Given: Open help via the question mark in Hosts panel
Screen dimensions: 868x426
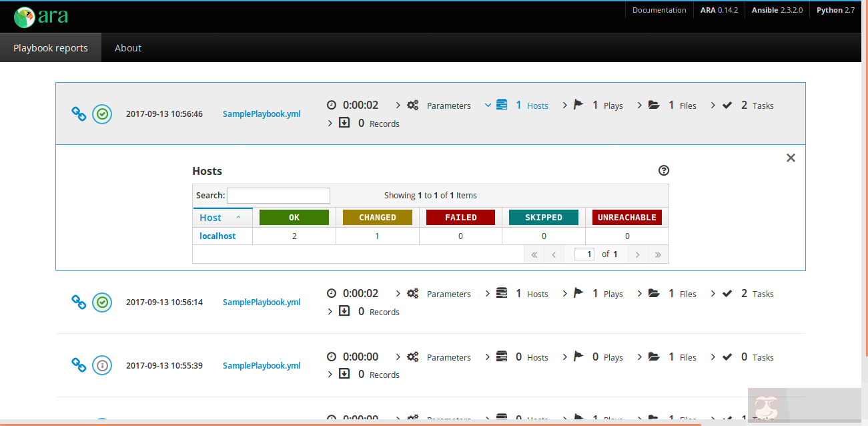Looking at the screenshot, I should coord(663,170).
